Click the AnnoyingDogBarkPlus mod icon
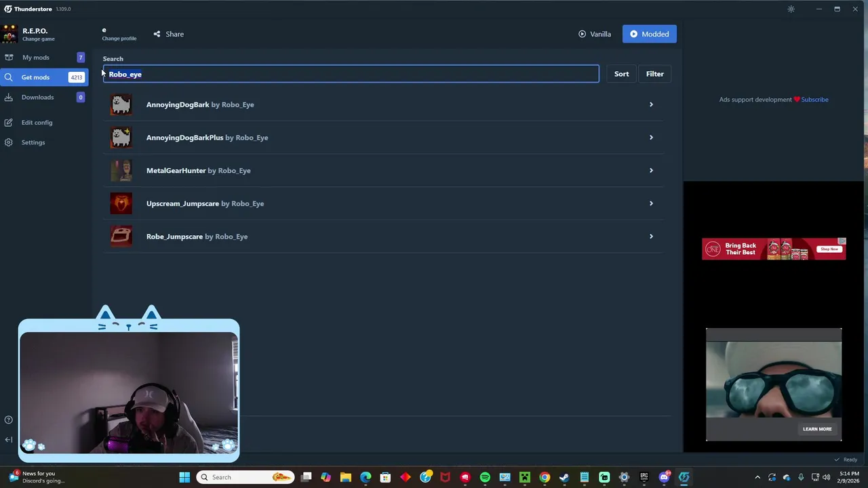868x488 pixels. click(x=121, y=138)
